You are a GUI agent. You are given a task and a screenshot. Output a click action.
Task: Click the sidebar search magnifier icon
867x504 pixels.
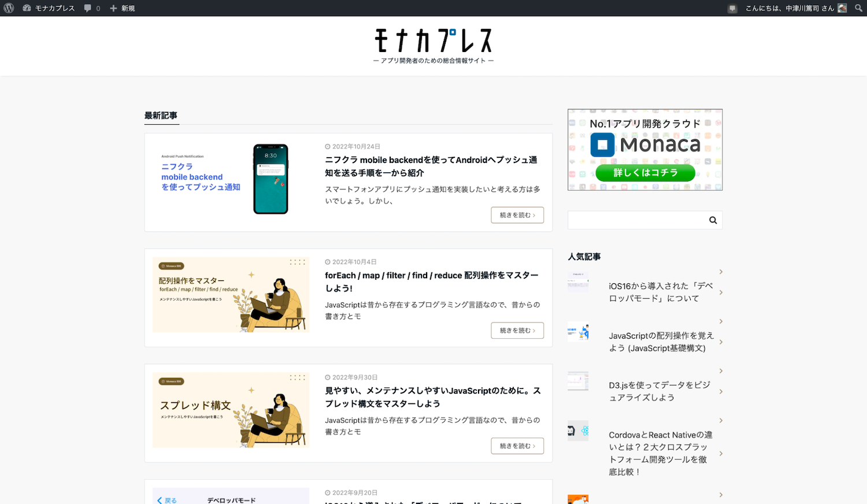[713, 220]
